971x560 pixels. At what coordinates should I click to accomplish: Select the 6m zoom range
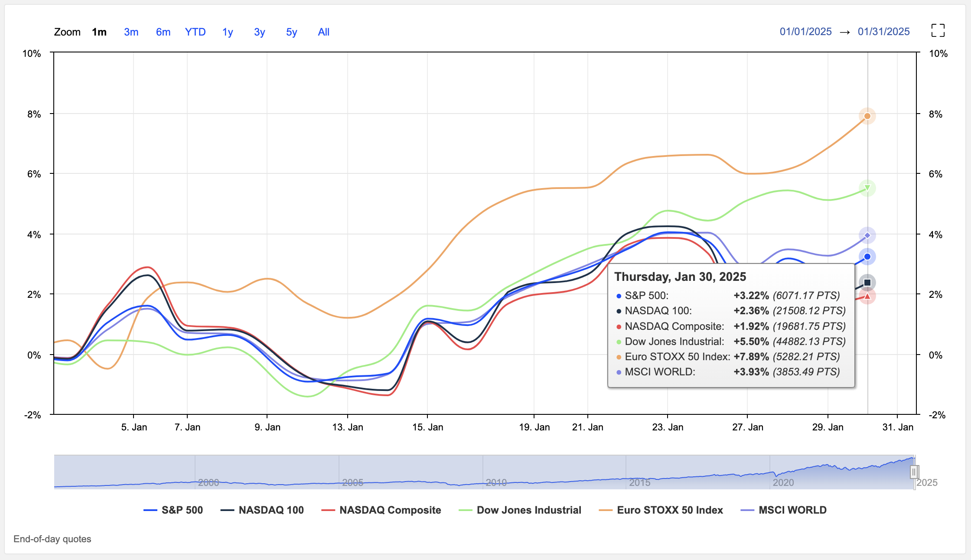[x=163, y=32]
